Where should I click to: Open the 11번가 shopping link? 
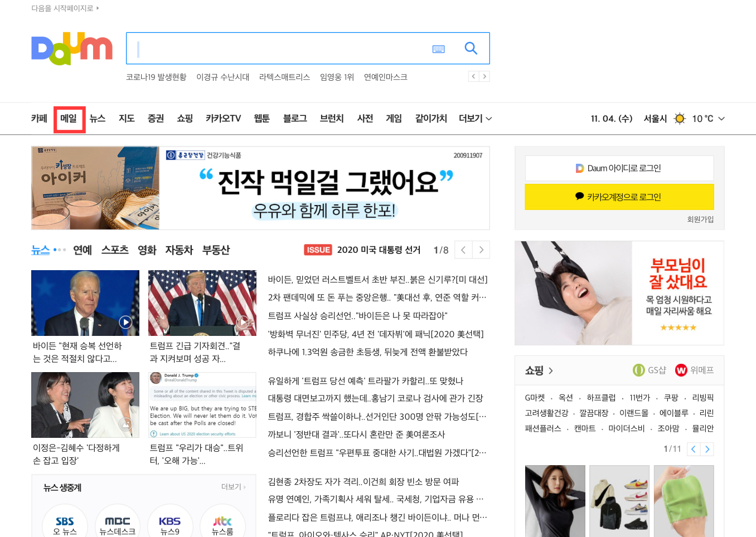639,398
